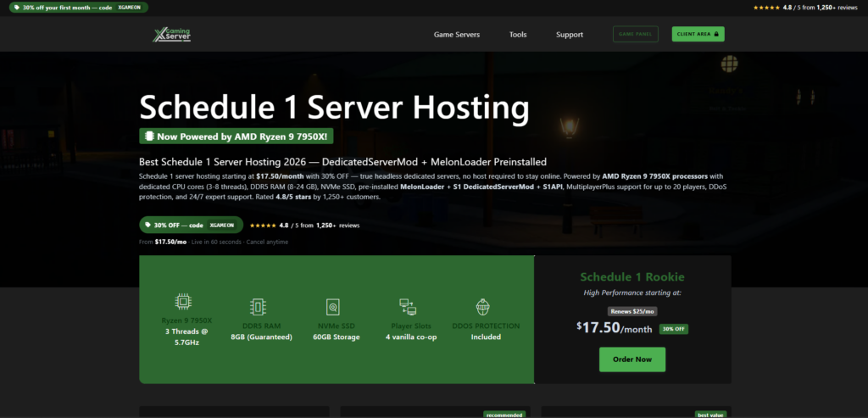Screen dimensions: 868x418
Task: Click the Now Powered by AMD Ryzen badge
Action: (236, 137)
